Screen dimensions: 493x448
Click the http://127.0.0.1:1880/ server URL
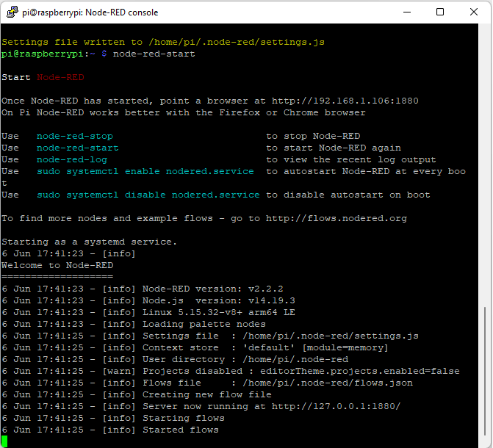tap(336, 406)
